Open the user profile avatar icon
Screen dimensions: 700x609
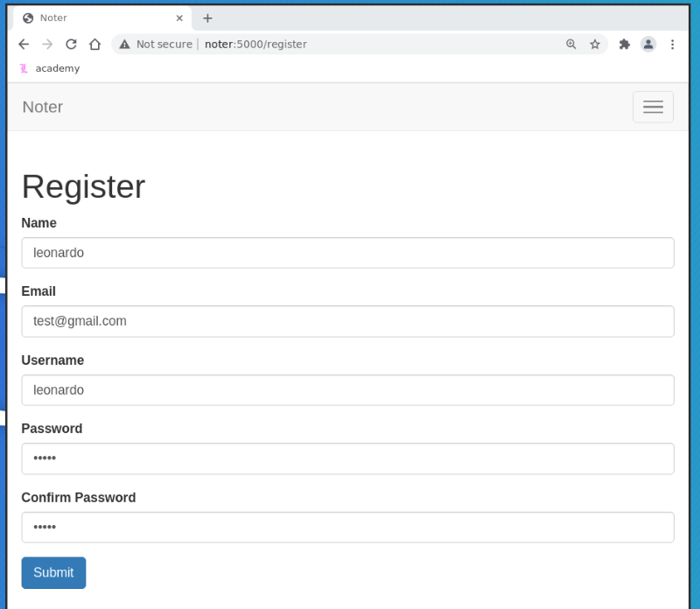[x=648, y=45]
